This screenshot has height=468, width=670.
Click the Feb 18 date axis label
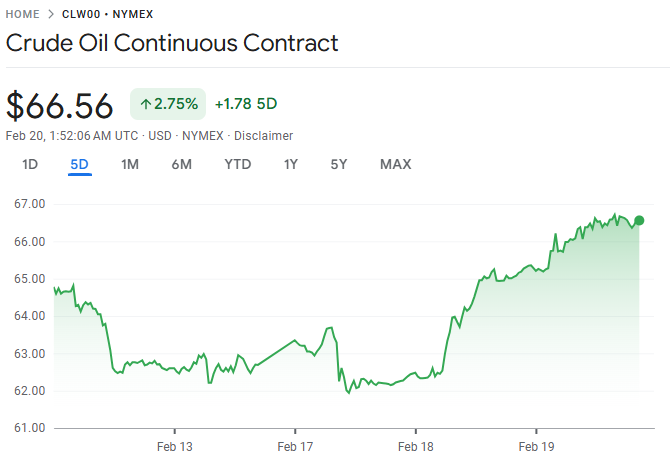pyautogui.click(x=415, y=447)
